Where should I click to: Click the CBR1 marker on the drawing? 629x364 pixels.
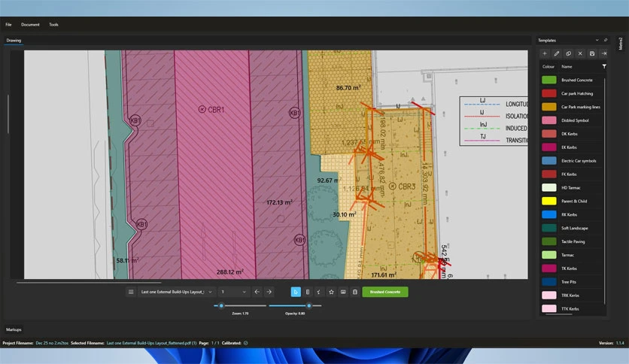point(211,110)
